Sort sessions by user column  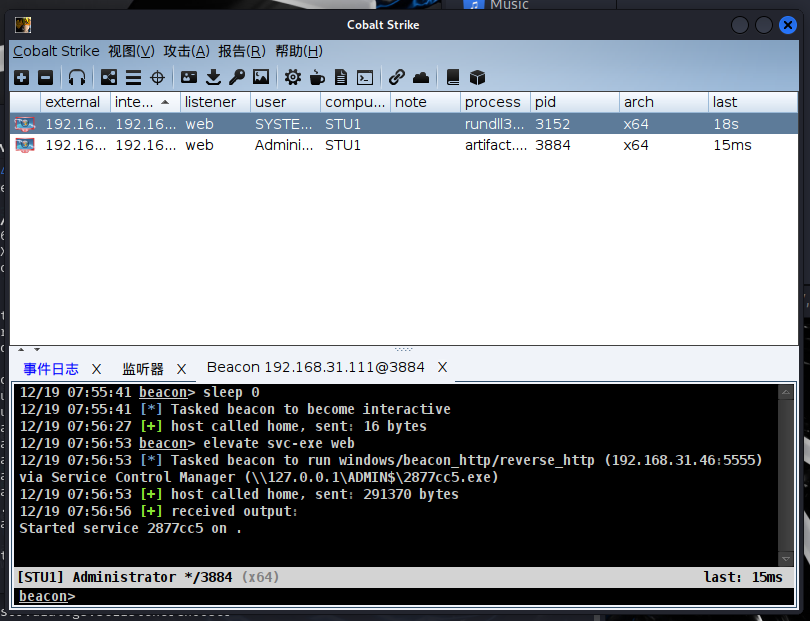[285, 102]
